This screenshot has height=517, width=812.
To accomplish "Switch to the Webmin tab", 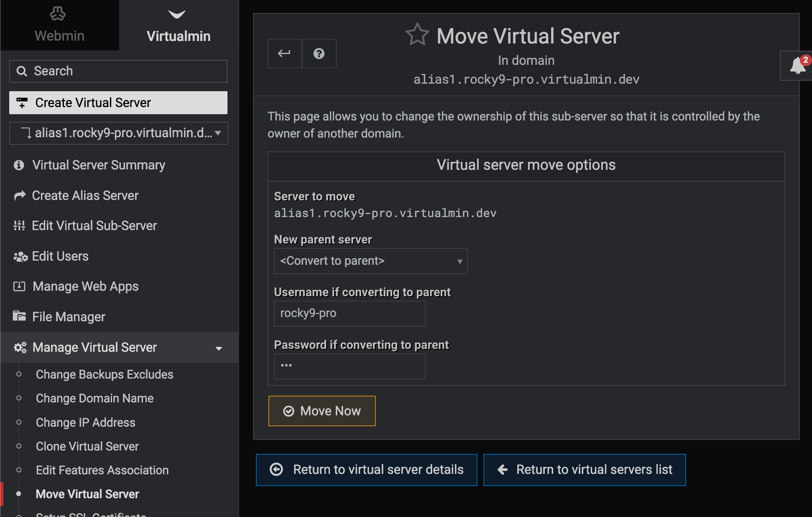I will (59, 25).
